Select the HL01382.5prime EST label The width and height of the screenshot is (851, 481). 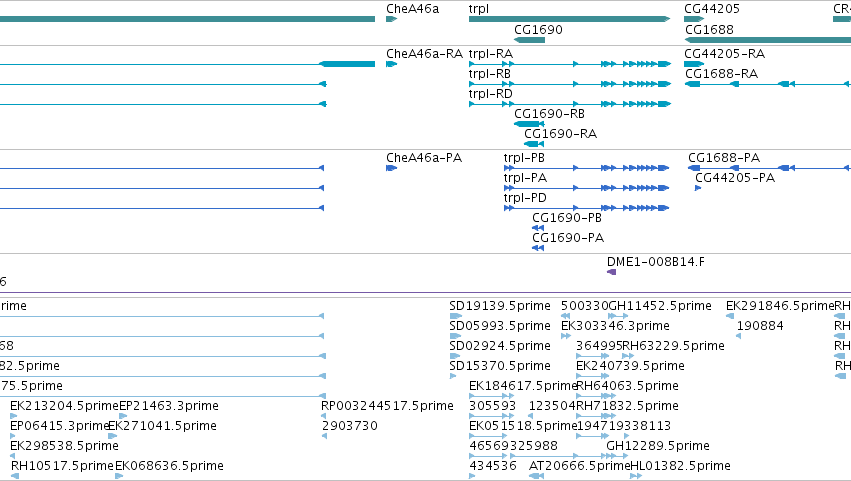(681, 466)
